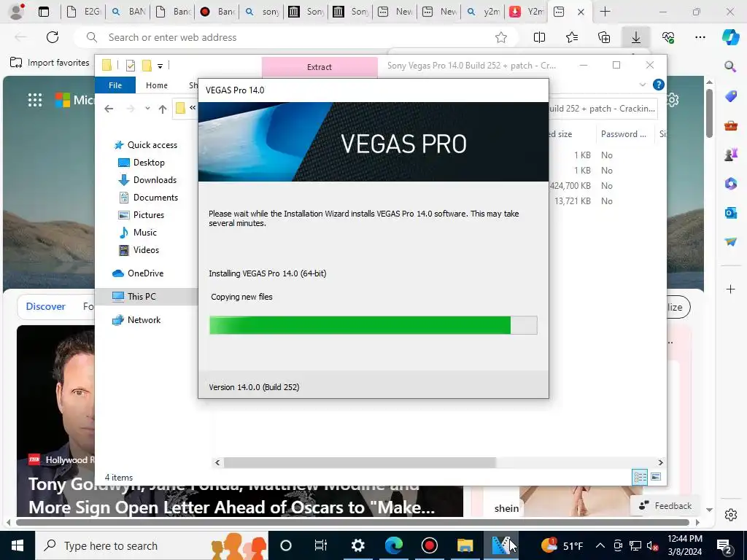Click the VEGAS Pro installation progress bar
The width and height of the screenshot is (747, 560).
[373, 325]
